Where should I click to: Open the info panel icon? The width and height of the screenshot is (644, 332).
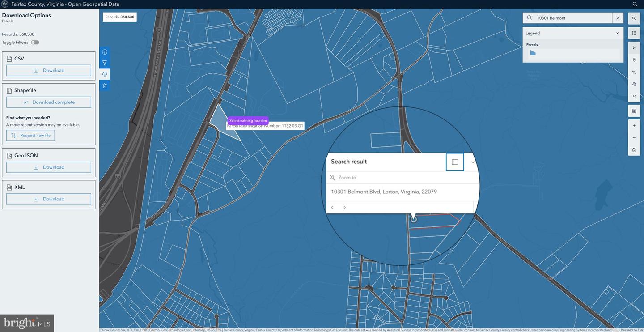105,52
